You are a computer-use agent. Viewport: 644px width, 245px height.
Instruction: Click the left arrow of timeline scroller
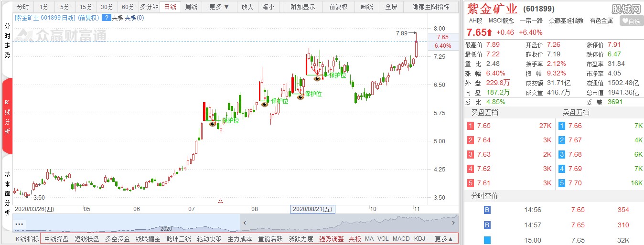pos(245,223)
